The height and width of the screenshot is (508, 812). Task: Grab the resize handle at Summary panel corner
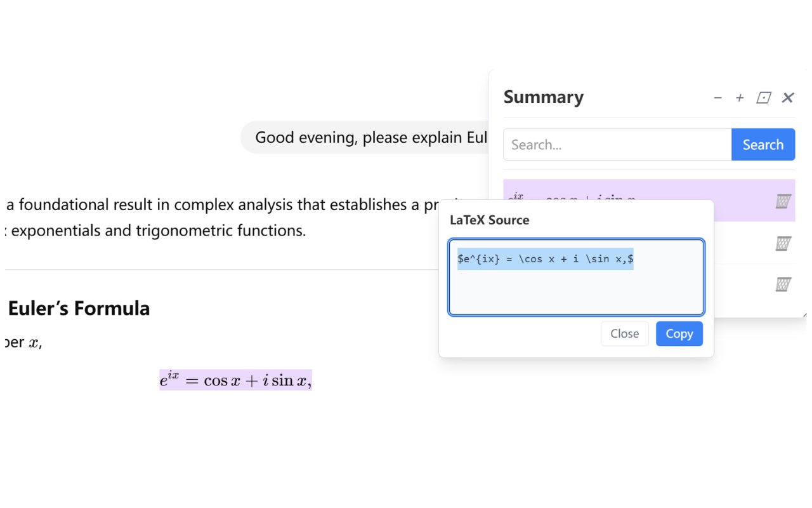coord(804,314)
